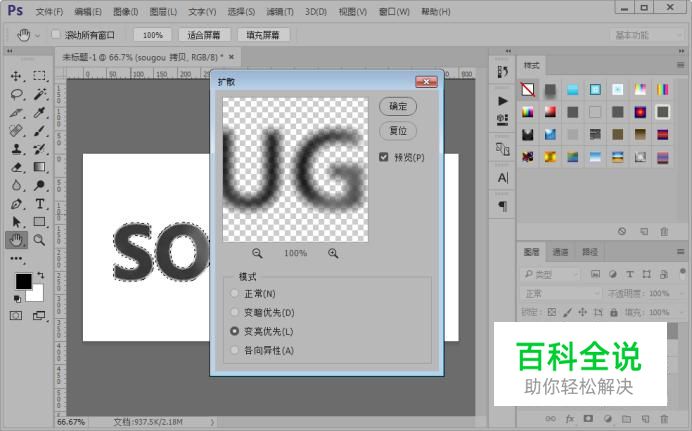Apply the no-style default swatch
This screenshot has height=431, width=692.
tap(528, 90)
